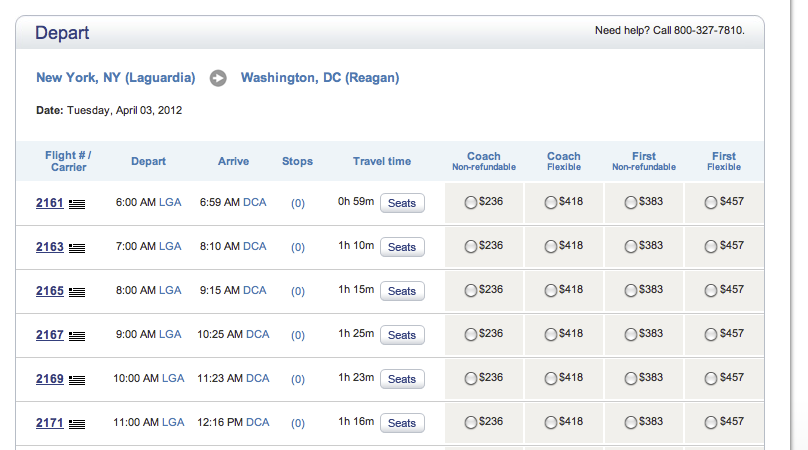
Task: Show Seats for flight 2171
Action: coord(402,423)
